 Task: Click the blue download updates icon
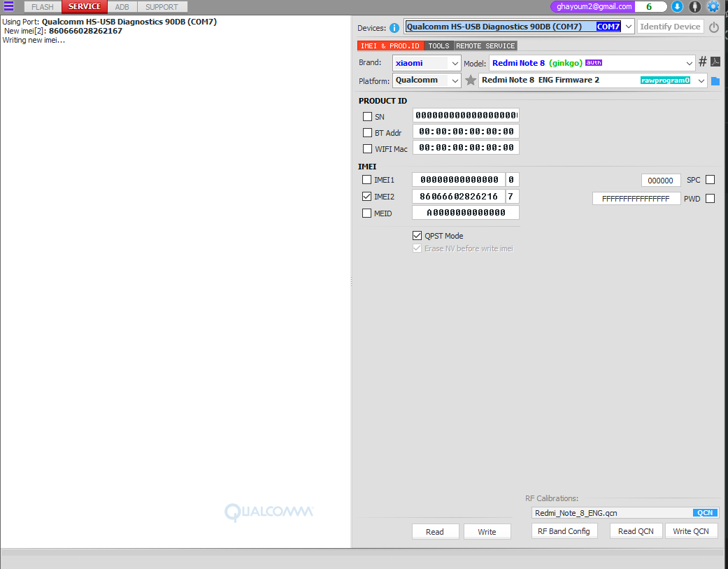[677, 6]
